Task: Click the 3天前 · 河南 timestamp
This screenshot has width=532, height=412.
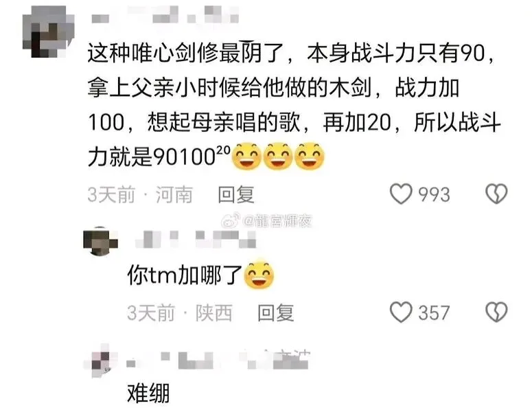Action: 140,194
